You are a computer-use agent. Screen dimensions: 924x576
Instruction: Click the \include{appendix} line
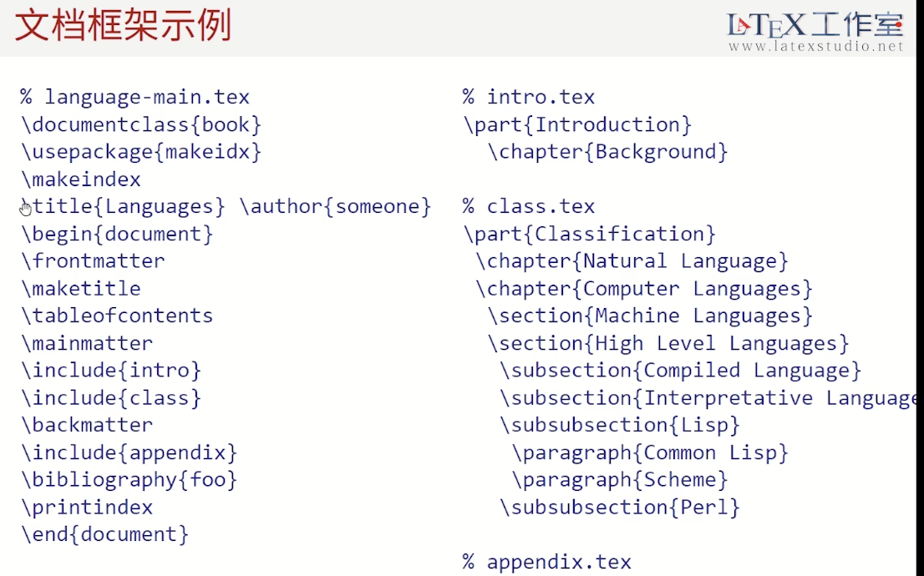129,452
